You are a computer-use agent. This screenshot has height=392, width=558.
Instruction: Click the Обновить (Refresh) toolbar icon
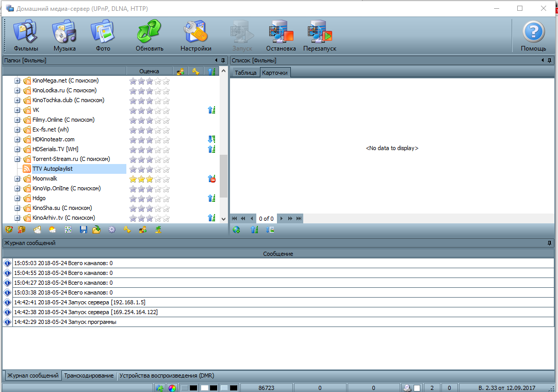(150, 35)
